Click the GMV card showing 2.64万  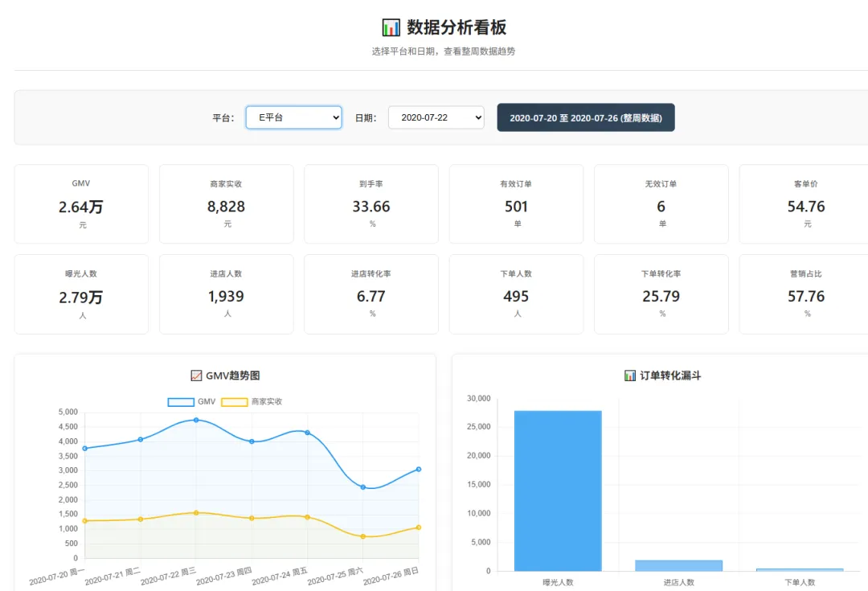click(x=81, y=203)
